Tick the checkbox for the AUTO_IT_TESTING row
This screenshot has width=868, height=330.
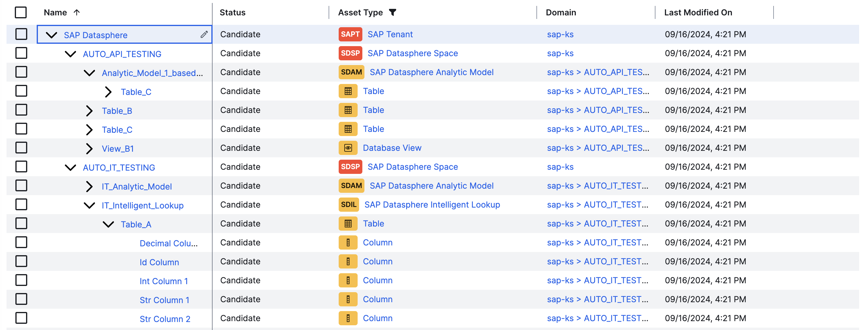[x=21, y=167]
